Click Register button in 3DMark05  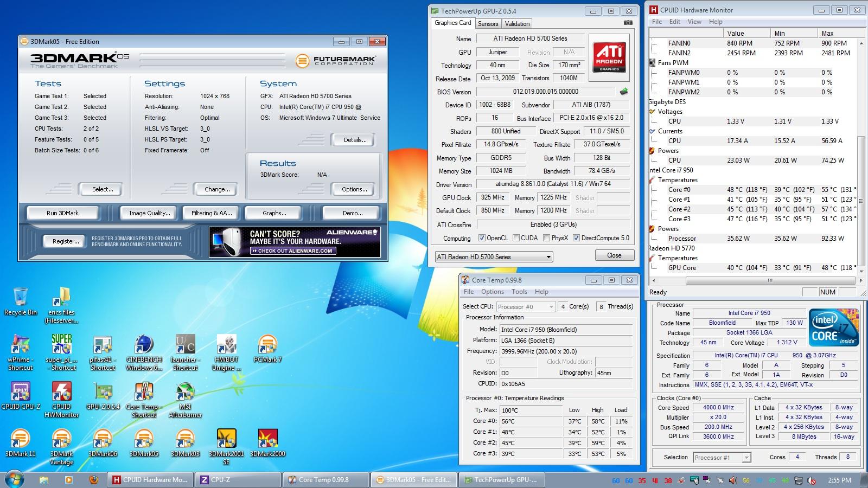point(66,241)
